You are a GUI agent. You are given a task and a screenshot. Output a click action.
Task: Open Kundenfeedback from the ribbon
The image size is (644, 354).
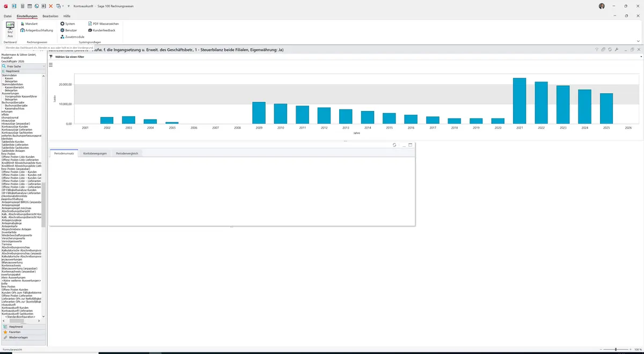click(101, 31)
